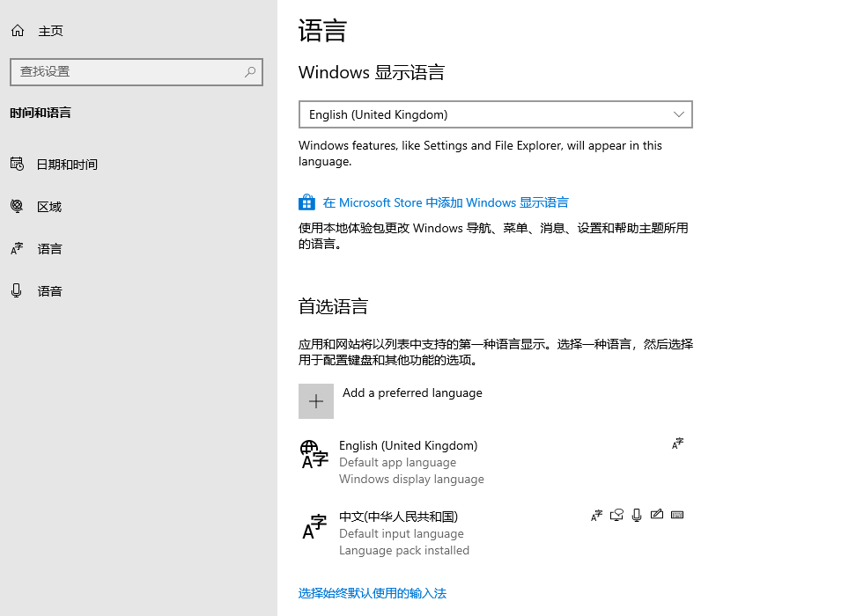Viewport: 856px width, 616px height.
Task: Click the display language icon next to English (United Kingdom)
Action: 676,444
